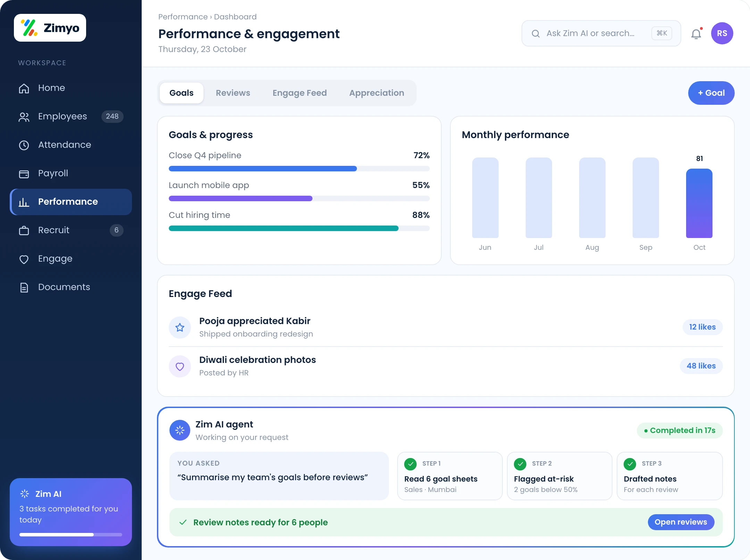
Task: Click the 48 likes pill
Action: pos(701,366)
